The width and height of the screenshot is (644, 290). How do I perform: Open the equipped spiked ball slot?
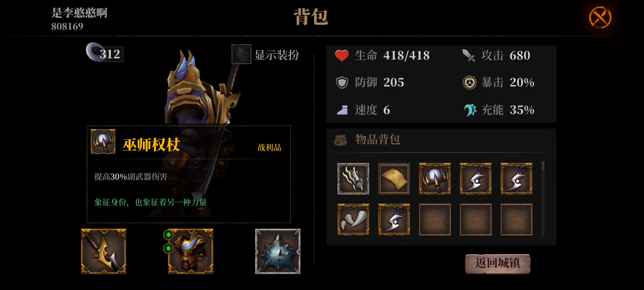point(278,251)
